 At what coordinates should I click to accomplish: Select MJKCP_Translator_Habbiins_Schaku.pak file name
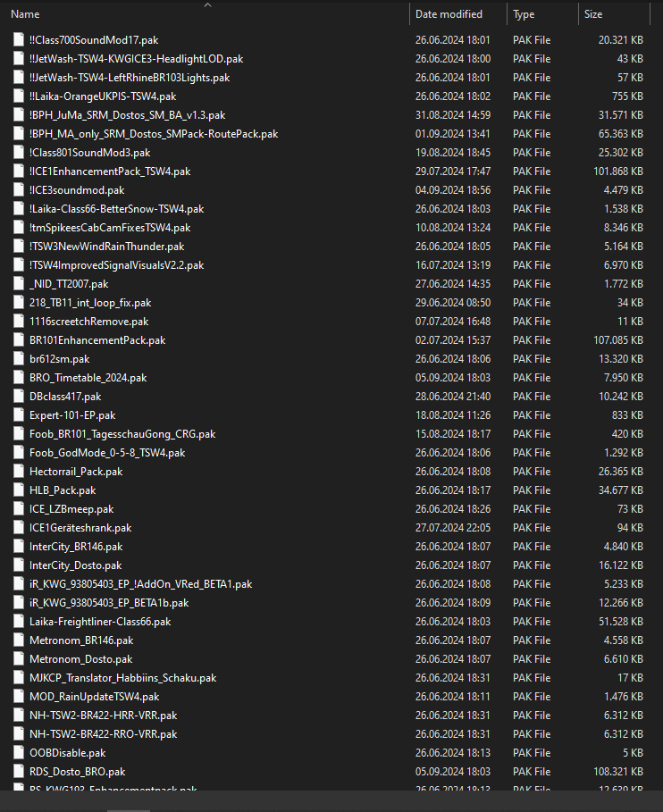click(122, 678)
